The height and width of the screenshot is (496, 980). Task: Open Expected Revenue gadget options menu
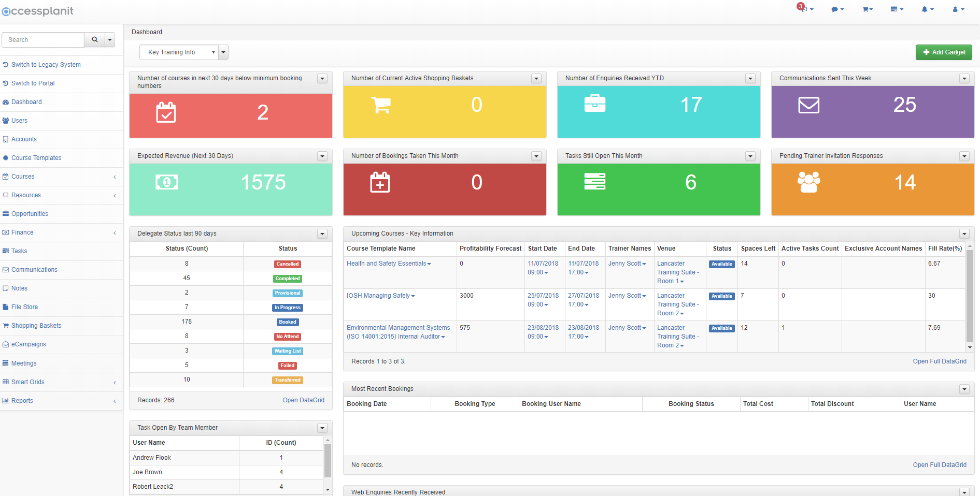click(x=322, y=156)
